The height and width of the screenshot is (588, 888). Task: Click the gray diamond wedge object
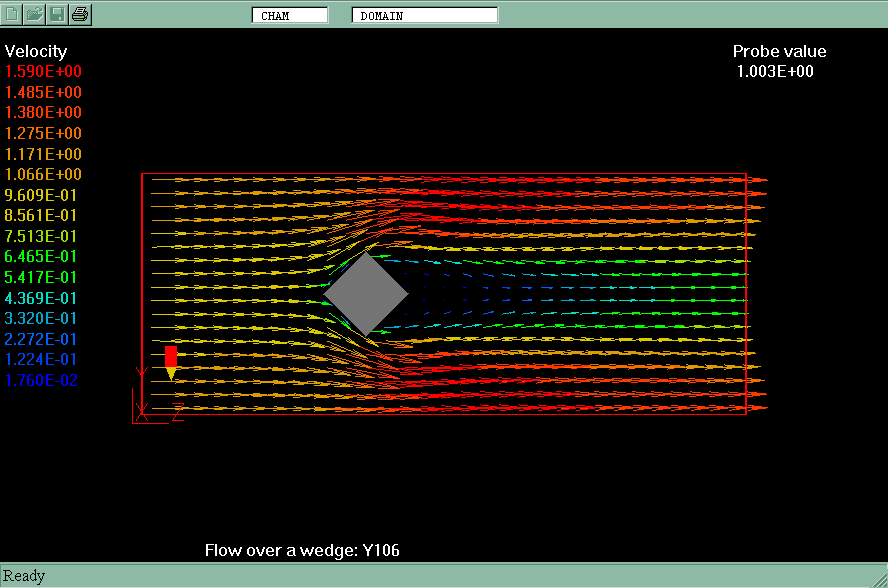coord(366,293)
